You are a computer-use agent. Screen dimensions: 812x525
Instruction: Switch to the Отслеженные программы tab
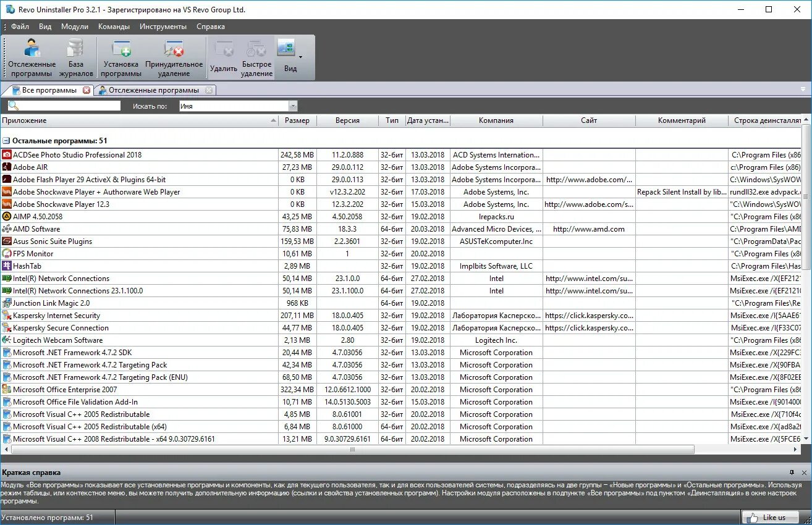154,90
